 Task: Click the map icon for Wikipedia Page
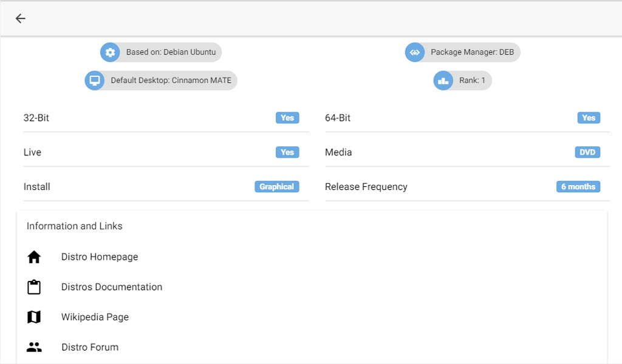pyautogui.click(x=34, y=317)
